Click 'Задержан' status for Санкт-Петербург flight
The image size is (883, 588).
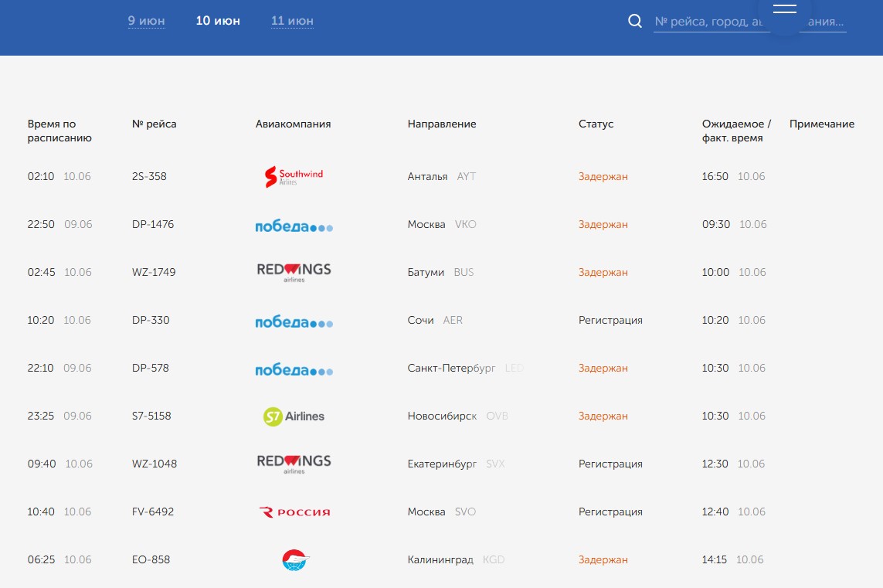click(x=603, y=368)
